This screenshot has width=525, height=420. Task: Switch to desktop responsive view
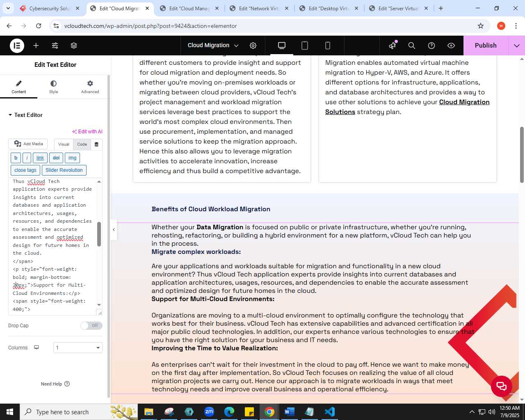click(282, 46)
